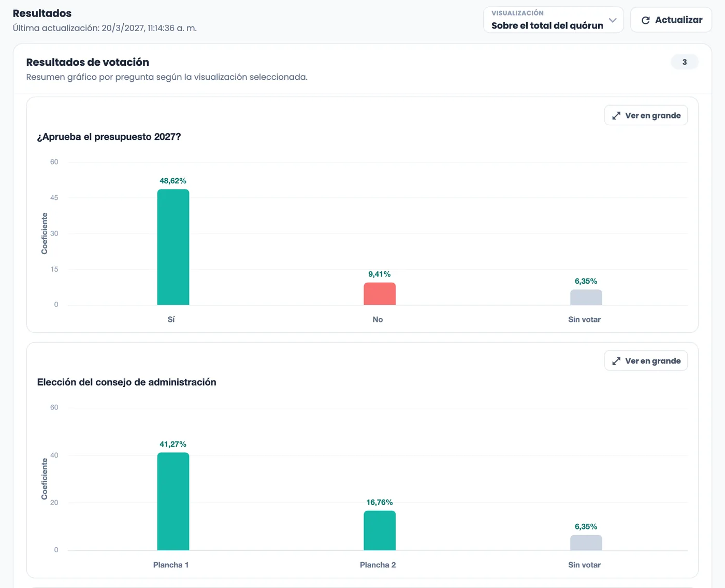Viewport: 725px width, 588px height.
Task: Click the 'Sin votar' bar in presupuesto chart
Action: tap(586, 297)
